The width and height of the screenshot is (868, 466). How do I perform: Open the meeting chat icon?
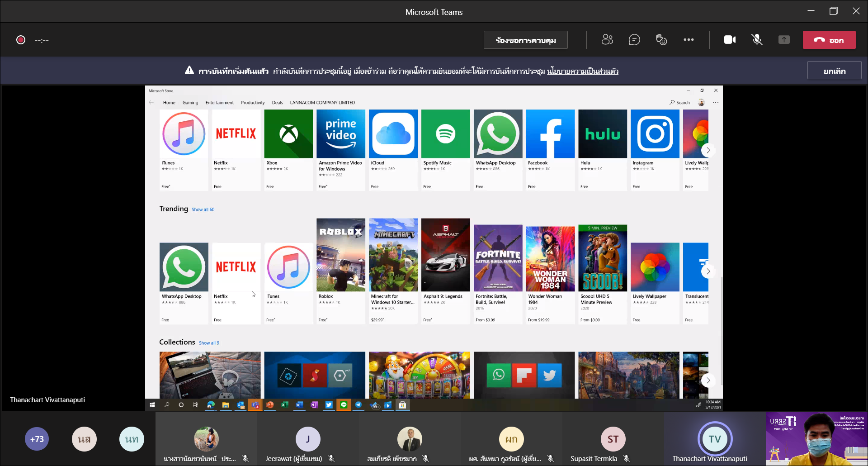coord(634,40)
